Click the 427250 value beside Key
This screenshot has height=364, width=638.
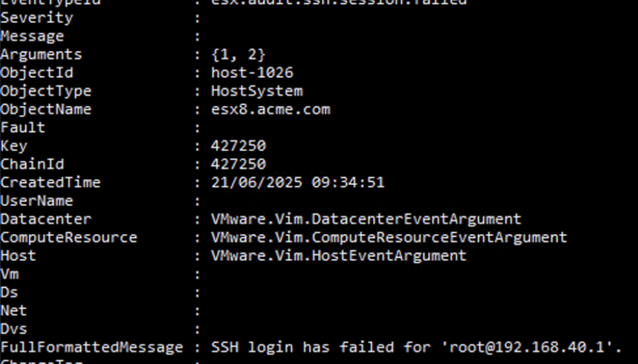pyautogui.click(x=238, y=146)
